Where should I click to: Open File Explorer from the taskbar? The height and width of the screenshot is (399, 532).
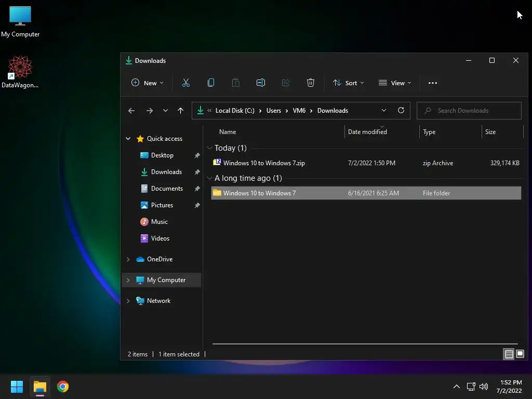coord(39,387)
